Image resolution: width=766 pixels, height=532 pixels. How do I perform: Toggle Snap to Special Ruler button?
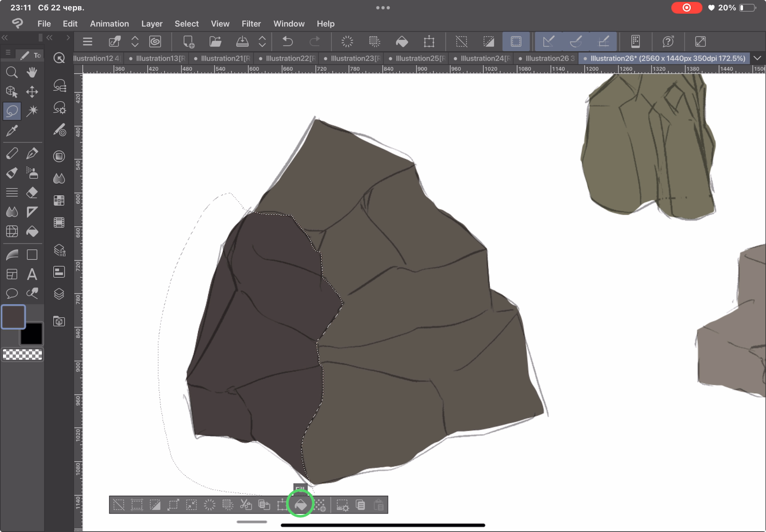tap(576, 42)
